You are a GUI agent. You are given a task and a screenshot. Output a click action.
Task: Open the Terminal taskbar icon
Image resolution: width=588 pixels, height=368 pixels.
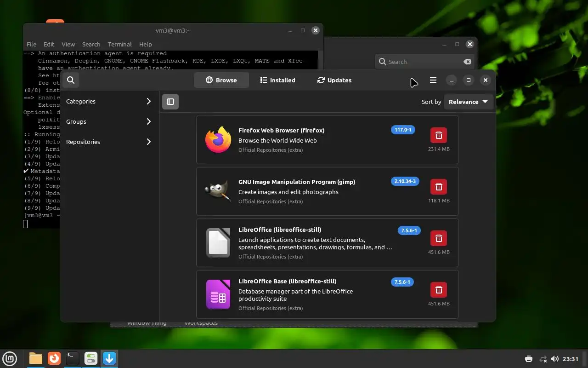point(73,358)
